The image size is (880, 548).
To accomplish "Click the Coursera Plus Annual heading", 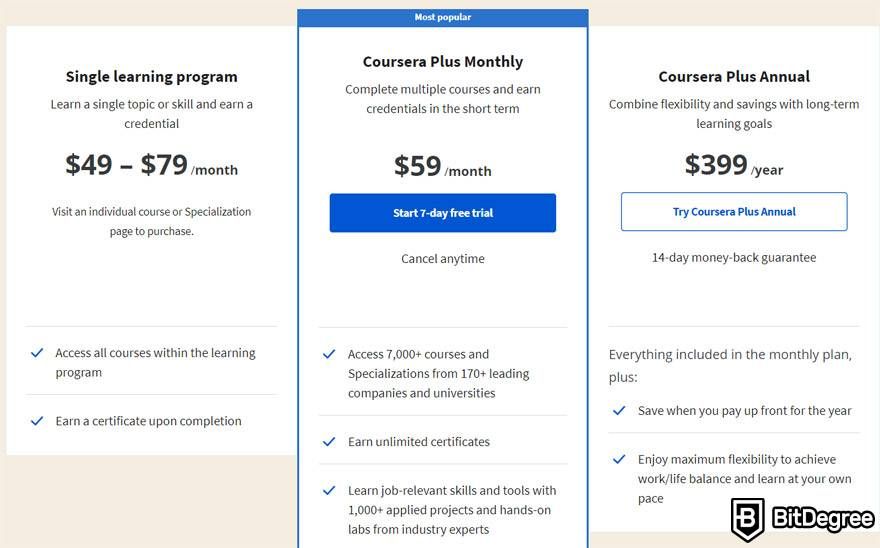I will pos(734,77).
